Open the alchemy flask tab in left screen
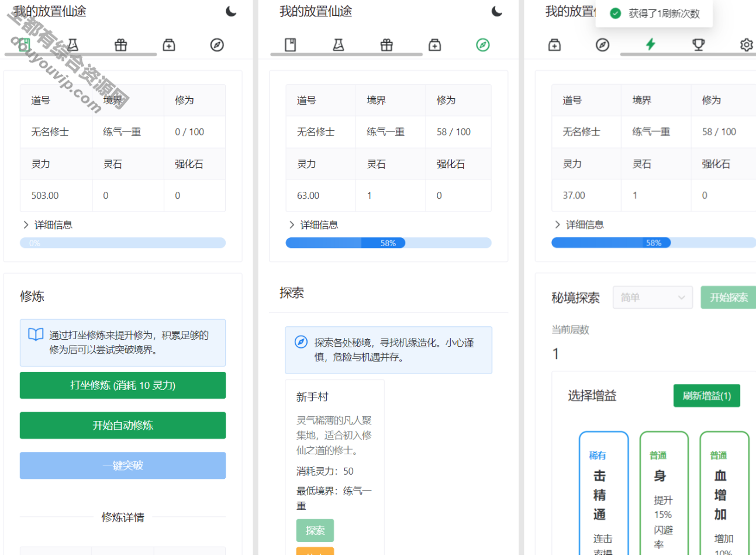 73,44
